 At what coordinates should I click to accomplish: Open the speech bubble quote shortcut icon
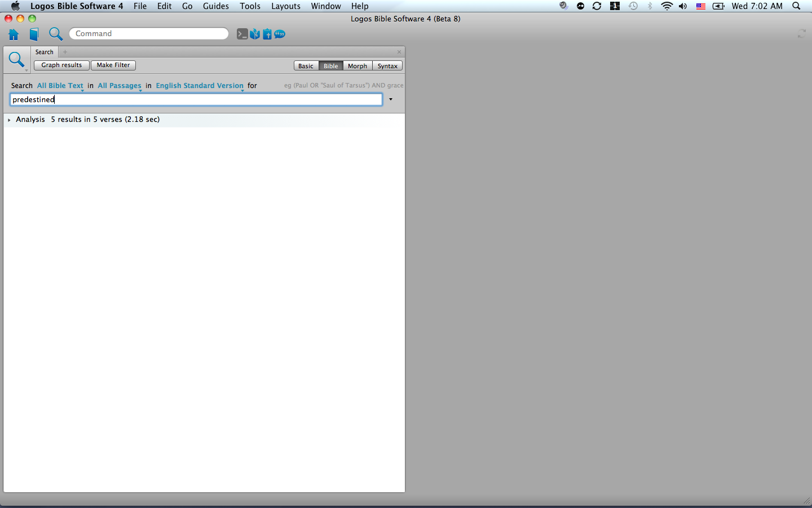(280, 34)
